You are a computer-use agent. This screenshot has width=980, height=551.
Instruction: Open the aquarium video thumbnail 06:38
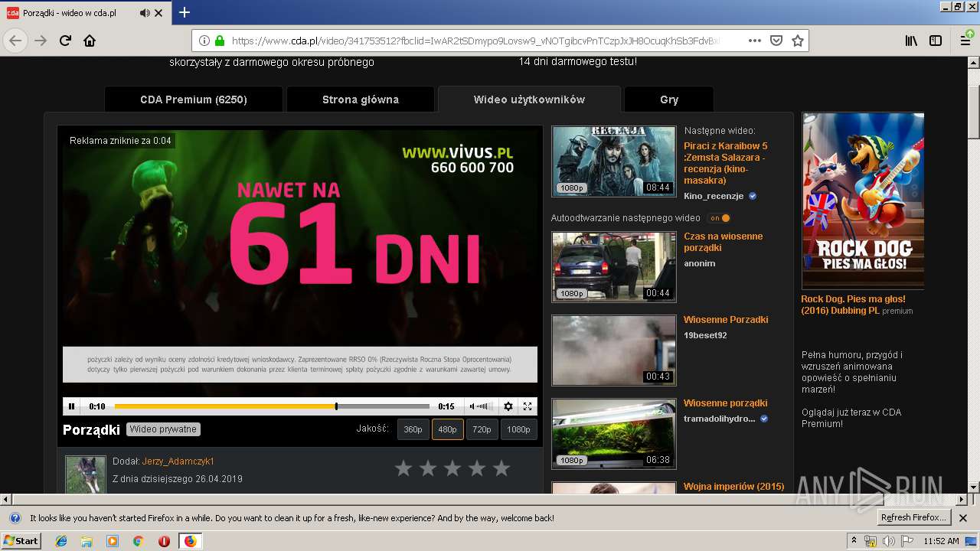point(614,434)
